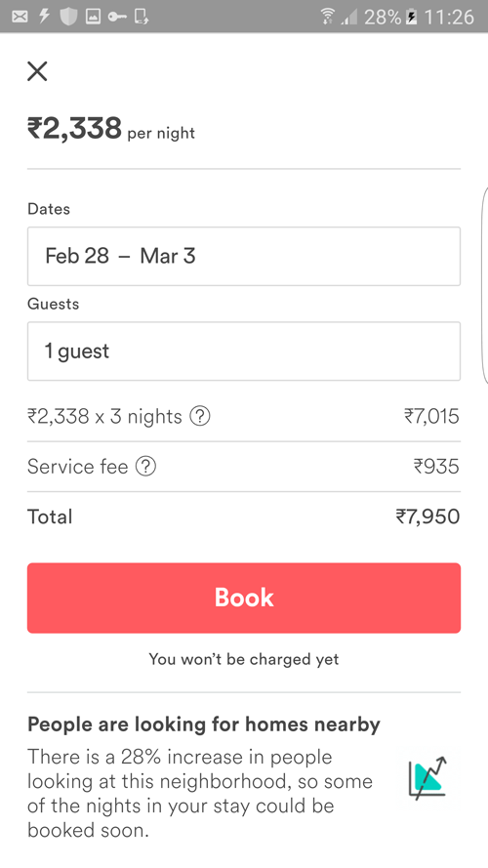Screen dimensions: 488x868
Task: Tap the trending chart icon
Action: [x=427, y=778]
